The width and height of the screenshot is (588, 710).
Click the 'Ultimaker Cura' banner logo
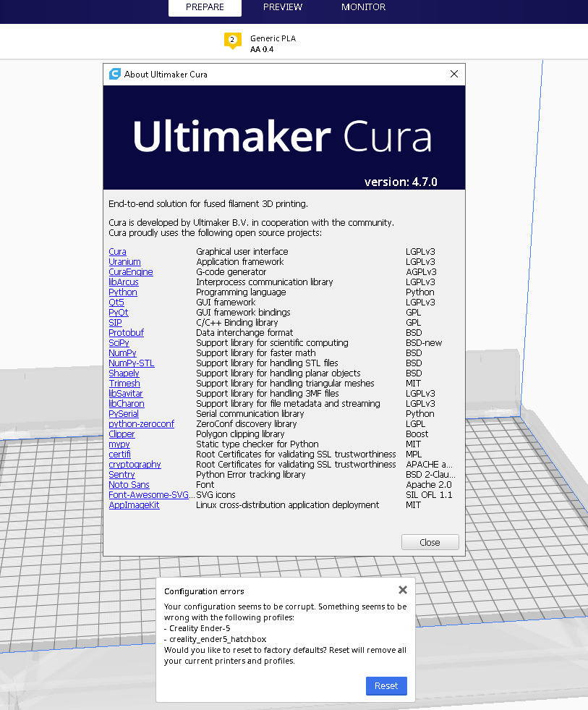click(x=283, y=136)
